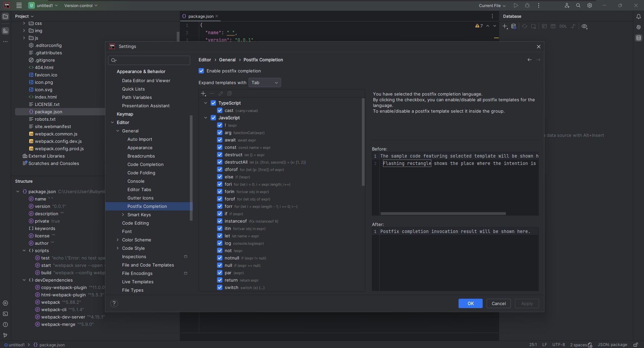644x348 pixels.
Task: Uncheck the notnull postfix template
Action: tap(220, 258)
